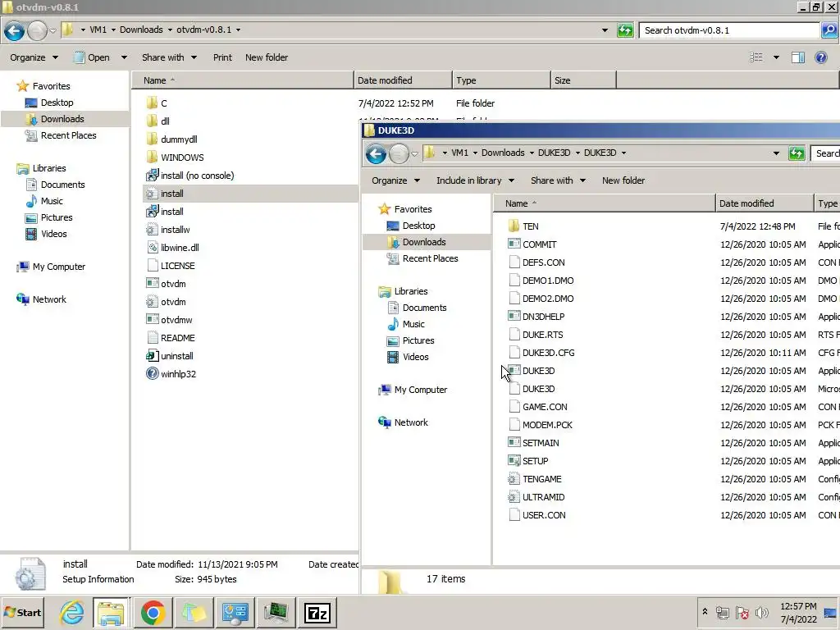840x630 pixels.
Task: Select the otvdmw application
Action: coord(169,320)
